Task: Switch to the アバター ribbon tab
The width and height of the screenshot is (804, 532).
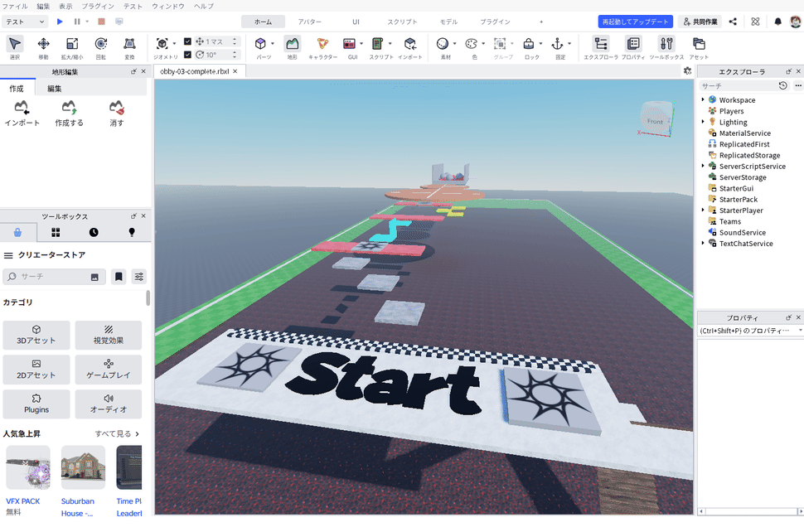Action: [x=309, y=22]
